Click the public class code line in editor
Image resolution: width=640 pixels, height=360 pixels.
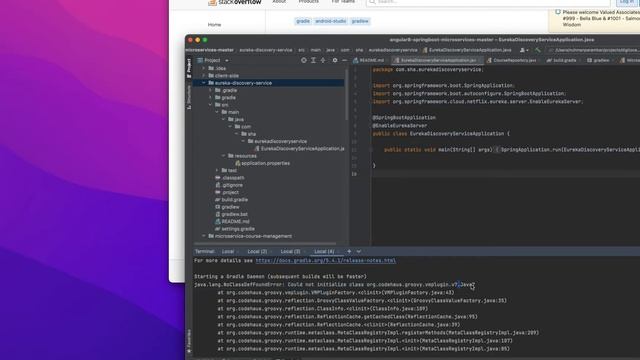[441, 133]
